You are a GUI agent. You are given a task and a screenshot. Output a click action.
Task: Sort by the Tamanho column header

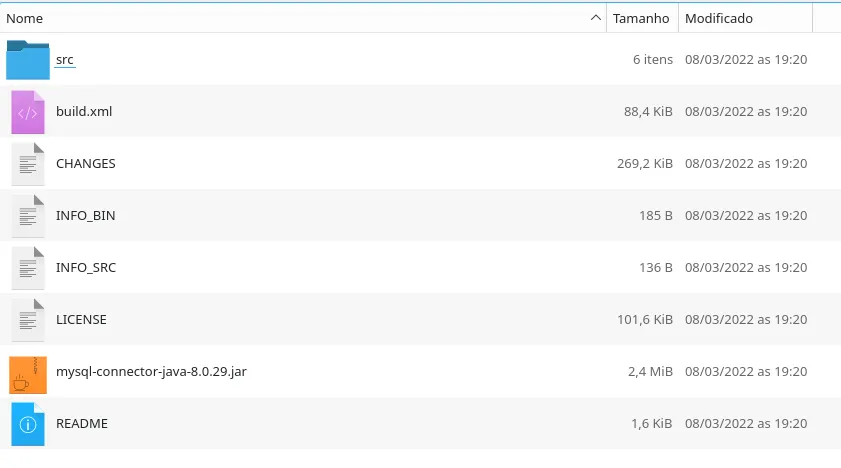tap(643, 18)
